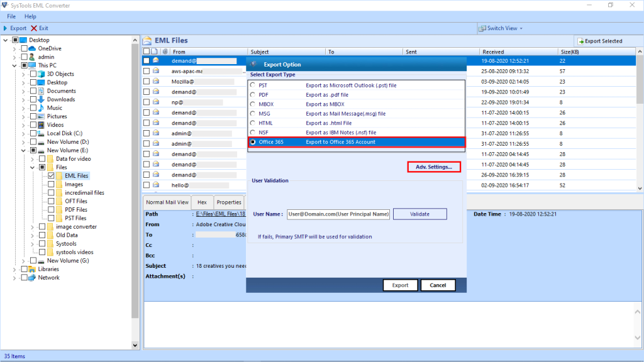Check the PDF Files folder checkbox
Screen dimensions: 644x362
click(x=52, y=210)
